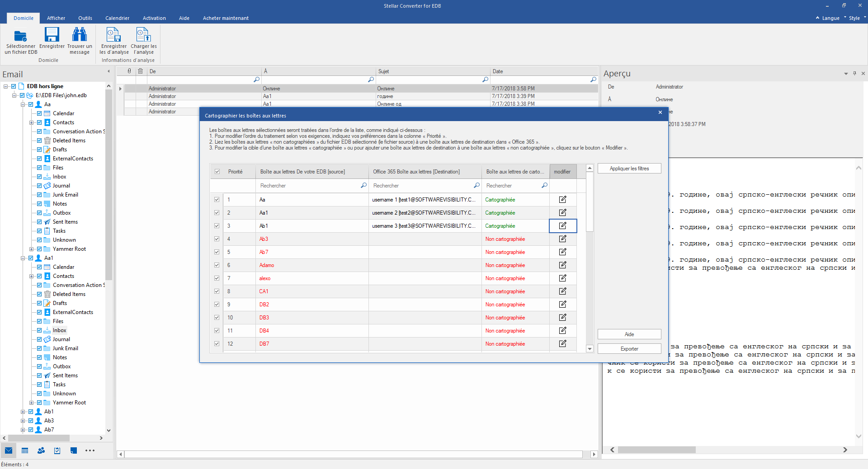Image resolution: width=868 pixels, height=469 pixels.
Task: Open the Langue dropdown menu
Action: [830, 18]
